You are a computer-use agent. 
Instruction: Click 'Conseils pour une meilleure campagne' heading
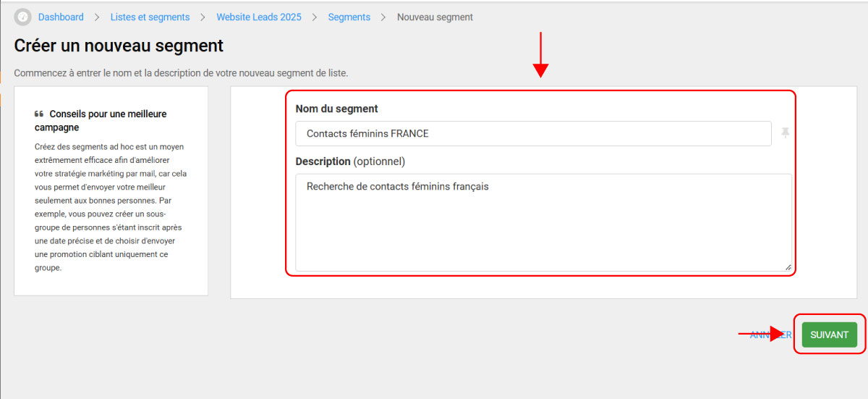[x=101, y=121]
